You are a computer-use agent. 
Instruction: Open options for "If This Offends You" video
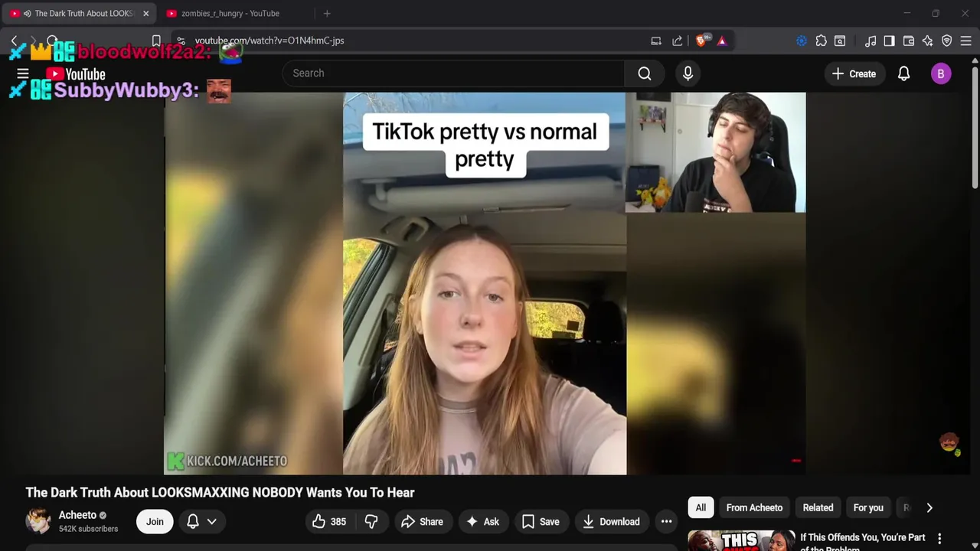[939, 539]
